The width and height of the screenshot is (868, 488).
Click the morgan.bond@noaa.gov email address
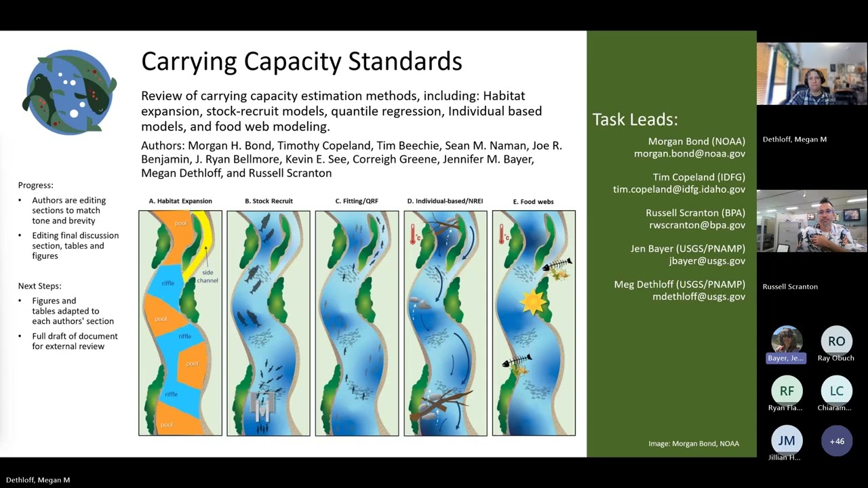click(690, 154)
